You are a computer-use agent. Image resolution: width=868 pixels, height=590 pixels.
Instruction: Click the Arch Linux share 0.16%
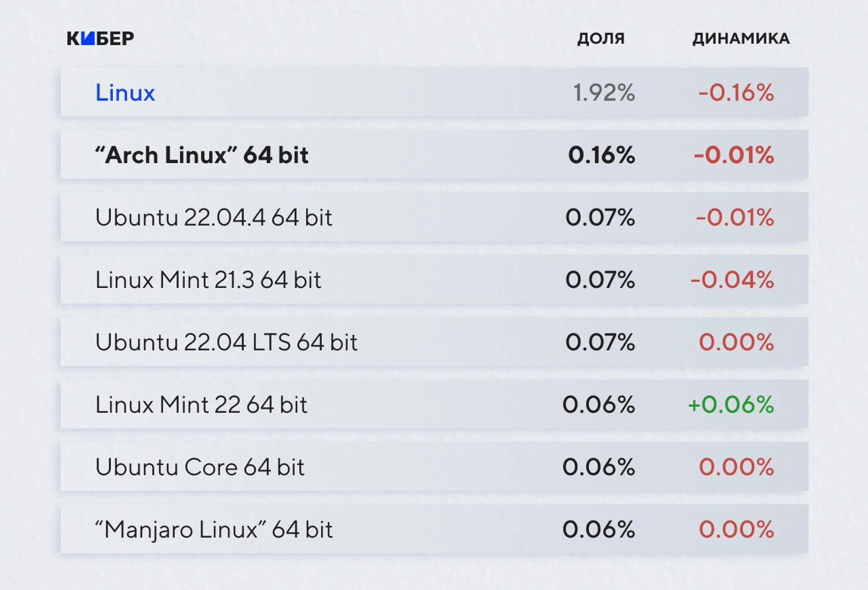[602, 155]
